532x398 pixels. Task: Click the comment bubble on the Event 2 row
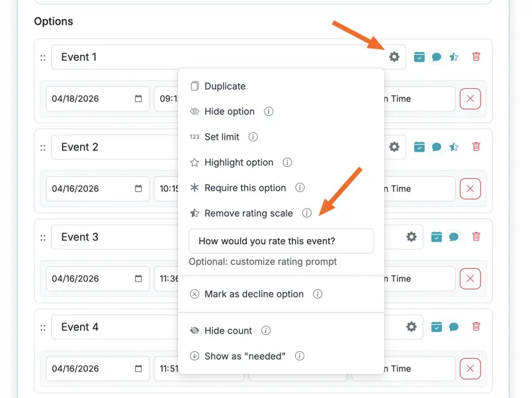(x=437, y=147)
